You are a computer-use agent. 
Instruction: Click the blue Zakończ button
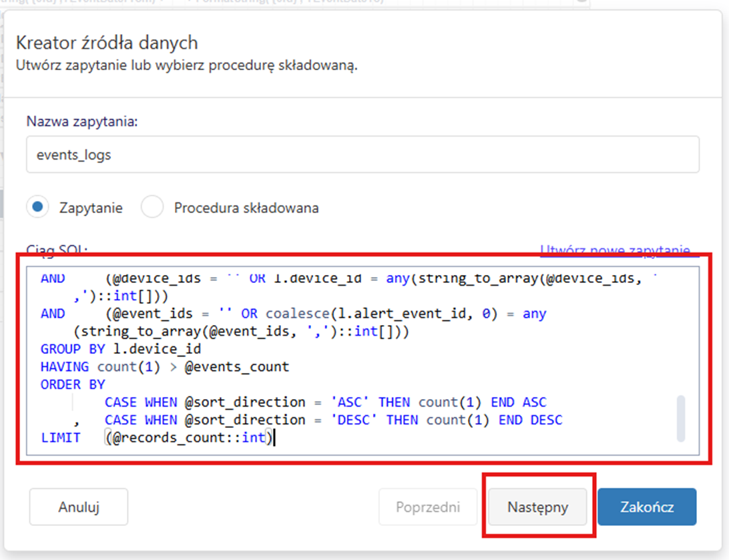click(x=646, y=507)
